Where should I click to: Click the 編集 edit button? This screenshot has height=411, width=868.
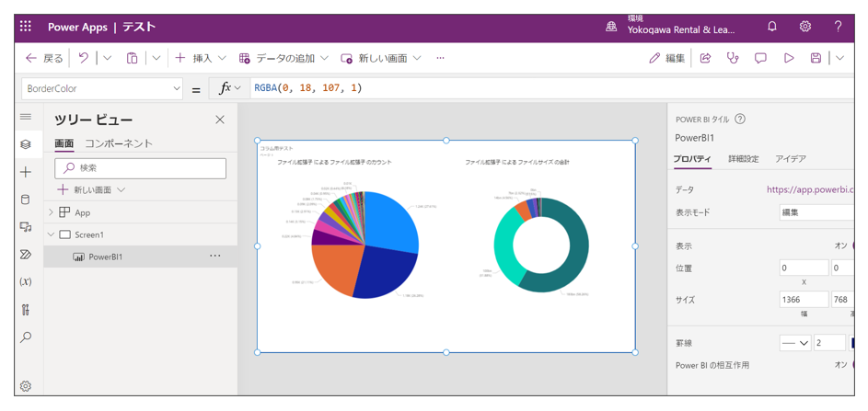click(x=667, y=58)
